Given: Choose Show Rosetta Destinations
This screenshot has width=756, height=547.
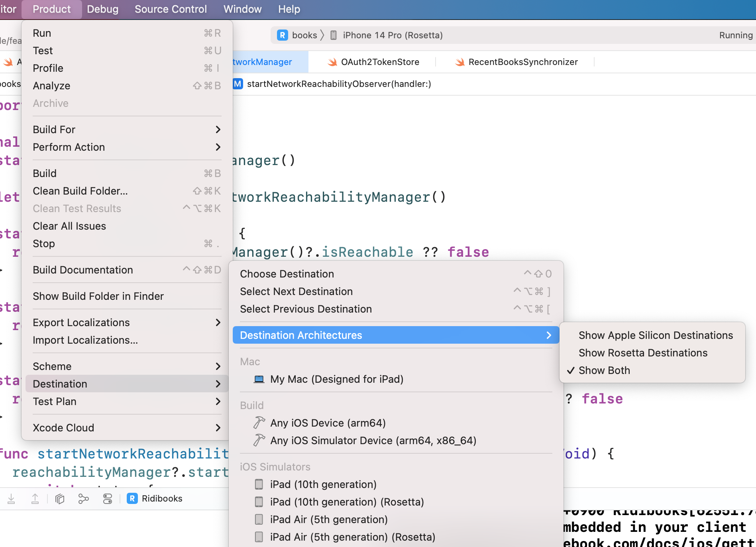Looking at the screenshot, I should pyautogui.click(x=643, y=353).
